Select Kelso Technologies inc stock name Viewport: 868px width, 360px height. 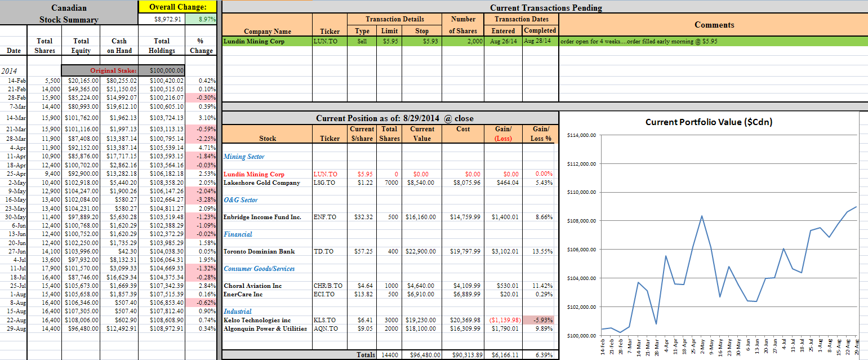tap(257, 320)
